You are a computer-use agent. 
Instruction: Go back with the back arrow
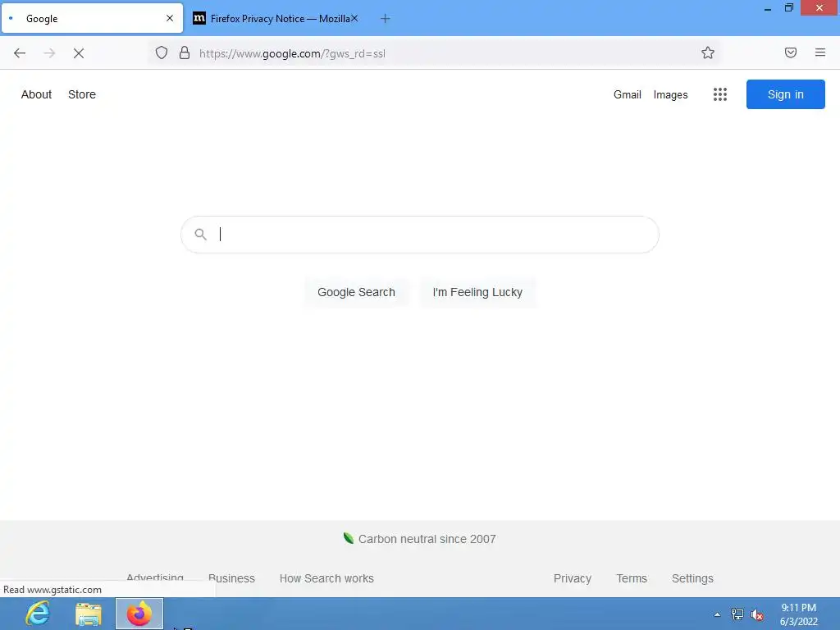tap(20, 53)
